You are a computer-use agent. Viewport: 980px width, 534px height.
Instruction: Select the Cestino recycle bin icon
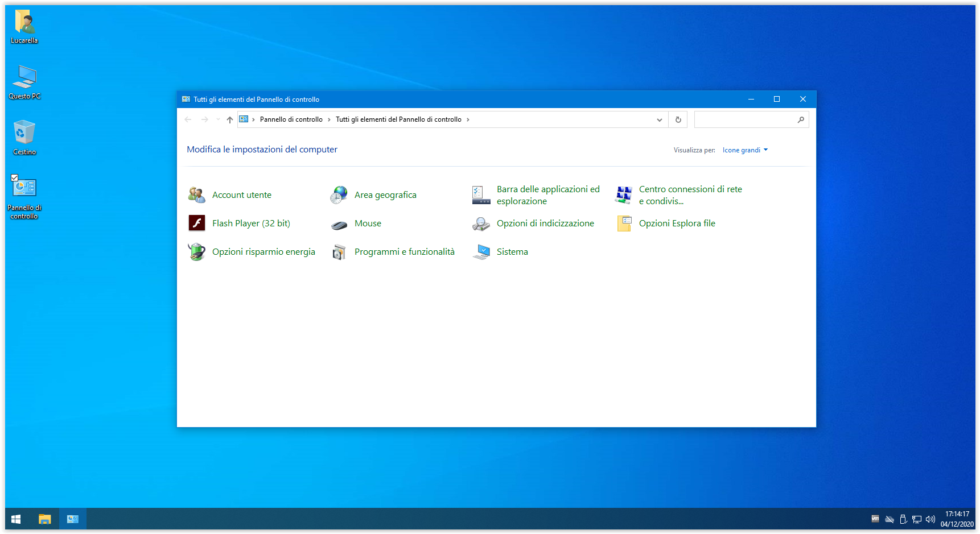(x=24, y=132)
